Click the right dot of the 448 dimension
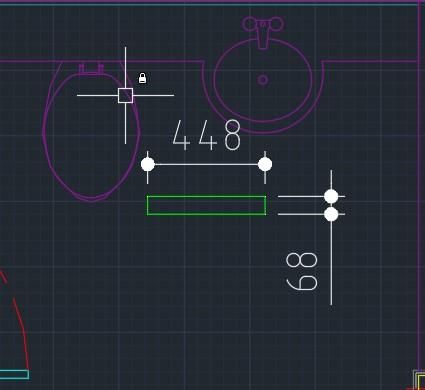Screen dimensions: 425x390 (x=265, y=164)
